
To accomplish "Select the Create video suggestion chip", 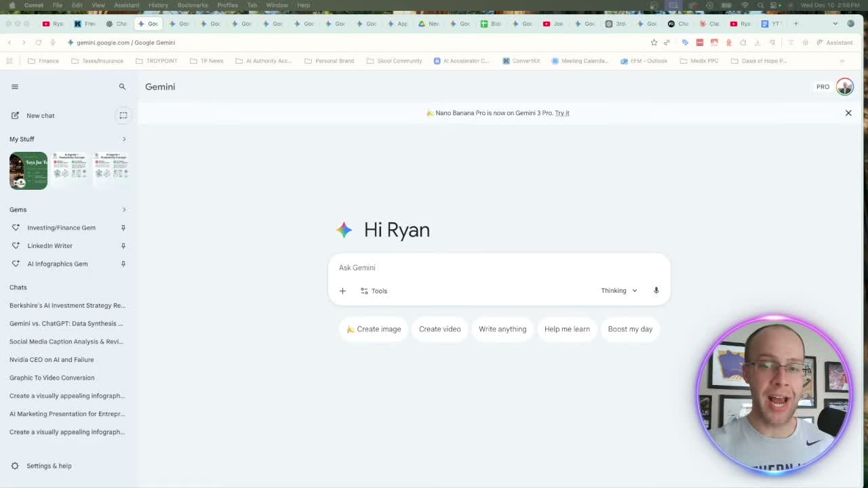I will coord(439,329).
